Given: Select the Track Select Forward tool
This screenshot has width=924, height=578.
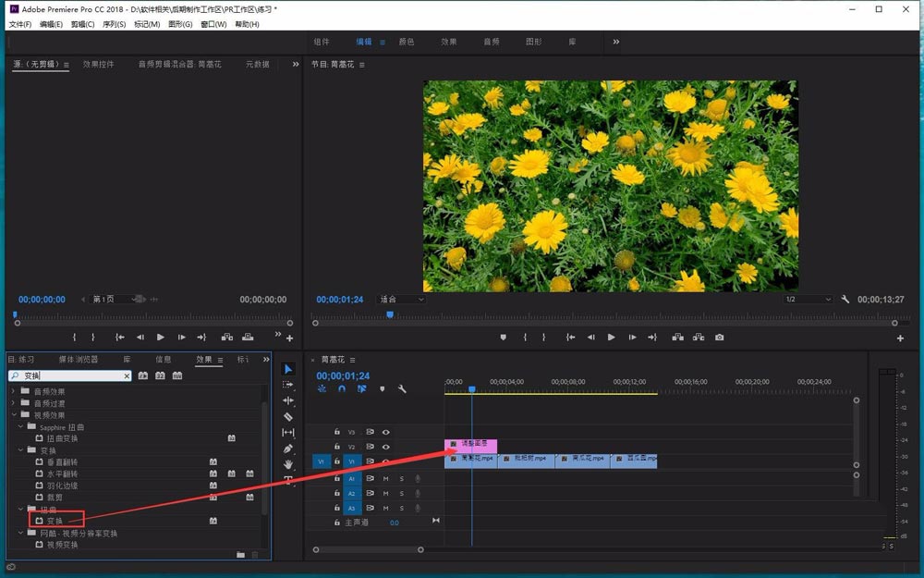Looking at the screenshot, I should point(288,385).
